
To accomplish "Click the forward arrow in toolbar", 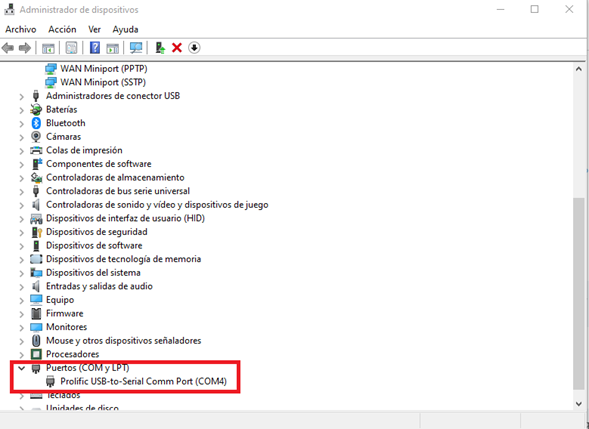I will pyautogui.click(x=25, y=48).
